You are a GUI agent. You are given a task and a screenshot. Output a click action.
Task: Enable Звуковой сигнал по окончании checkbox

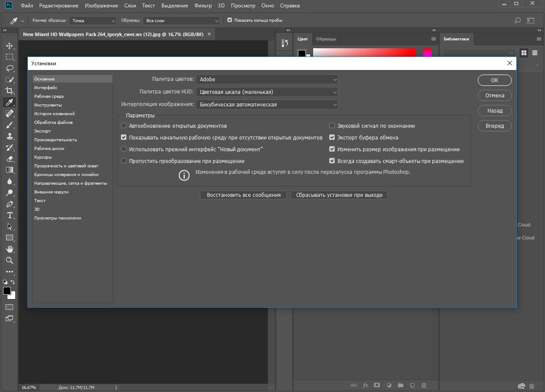(332, 126)
